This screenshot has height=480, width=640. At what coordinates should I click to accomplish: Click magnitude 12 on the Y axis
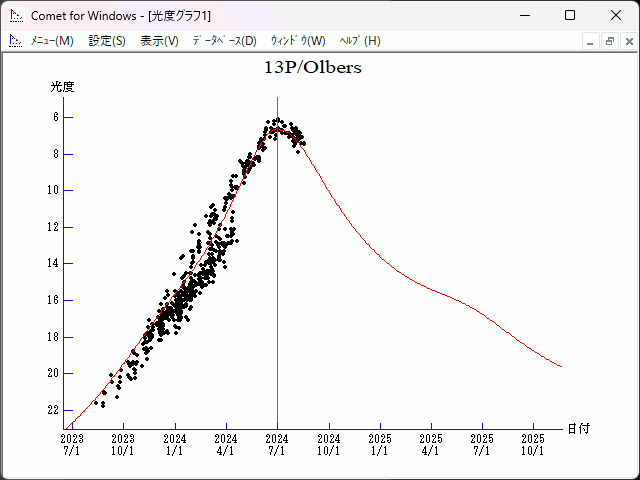click(53, 227)
